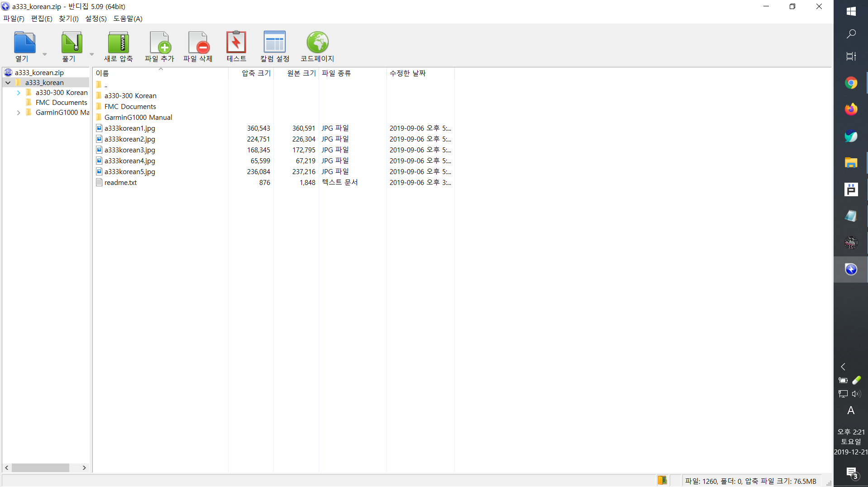Expand GarminG1000 Manual tree node
Image resolution: width=868 pixels, height=487 pixels.
pos(19,113)
